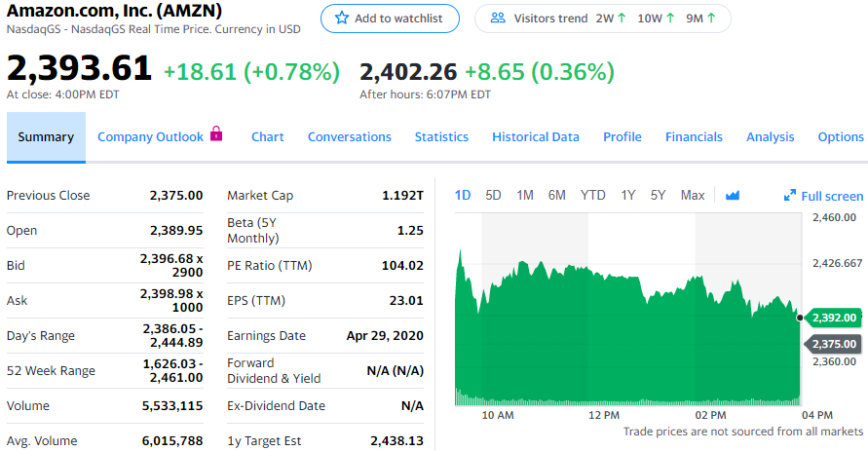Click the Company Outlook lock icon
This screenshot has width=868, height=451.
pyautogui.click(x=216, y=134)
